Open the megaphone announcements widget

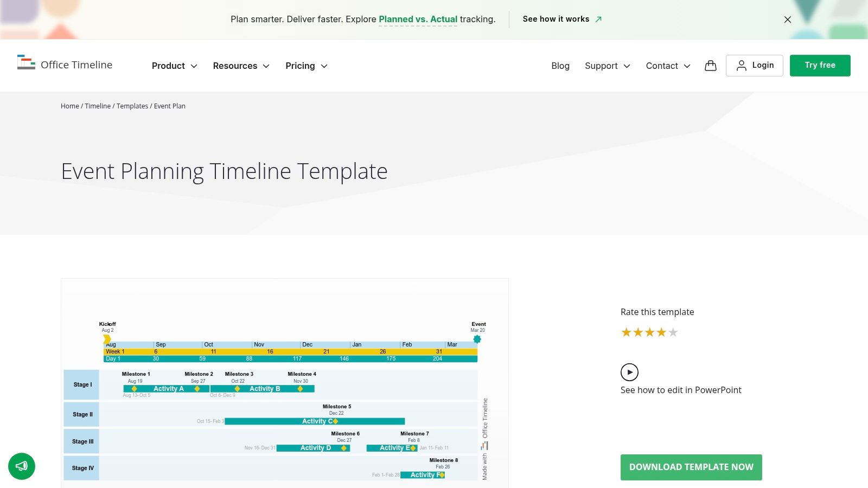coord(21,466)
